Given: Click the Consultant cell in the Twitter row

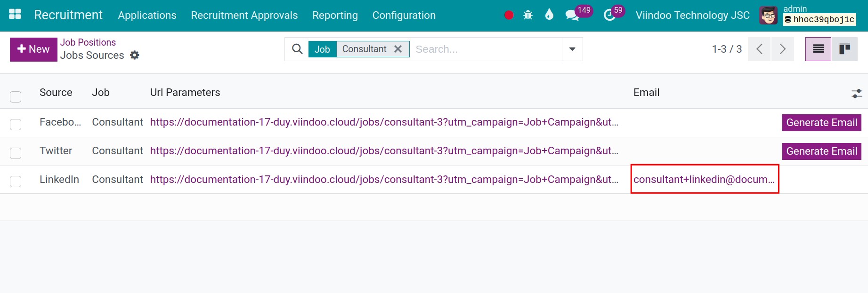Looking at the screenshot, I should click(117, 151).
